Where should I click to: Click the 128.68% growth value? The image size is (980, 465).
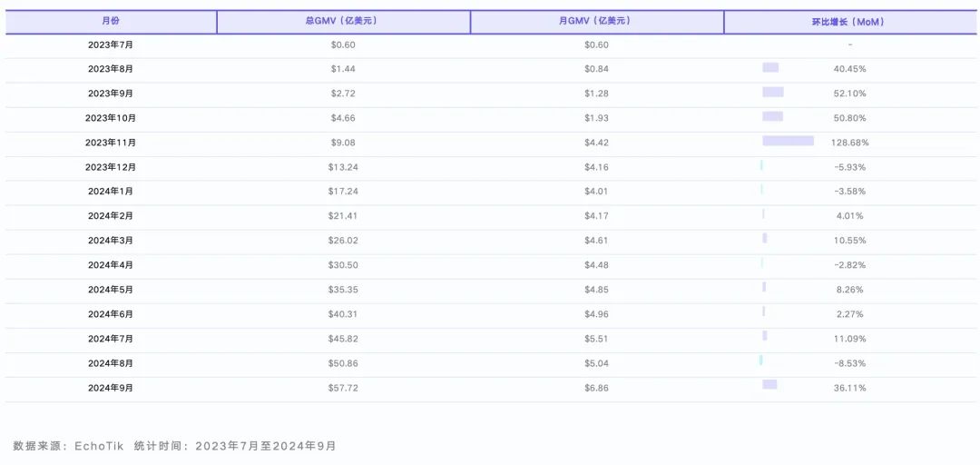tap(850, 143)
